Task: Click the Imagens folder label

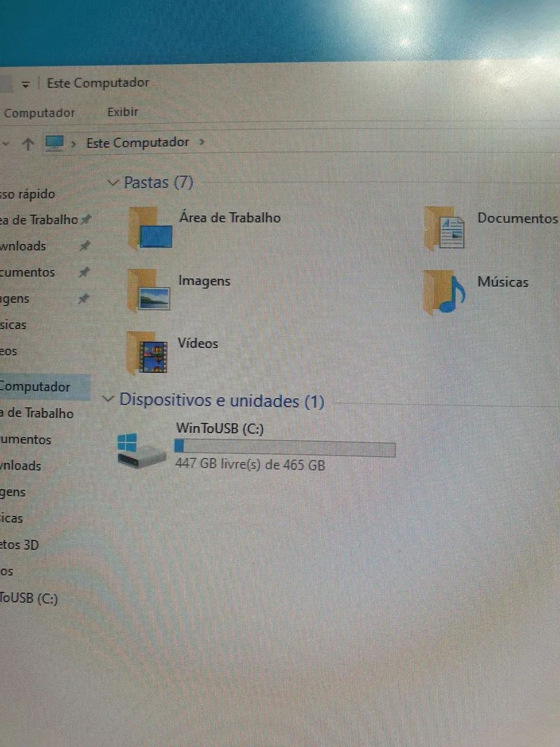Action: [204, 281]
